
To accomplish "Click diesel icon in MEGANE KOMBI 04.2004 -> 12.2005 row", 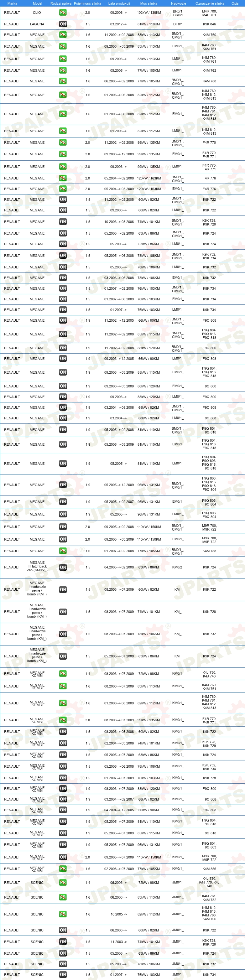I will [63, 810].
